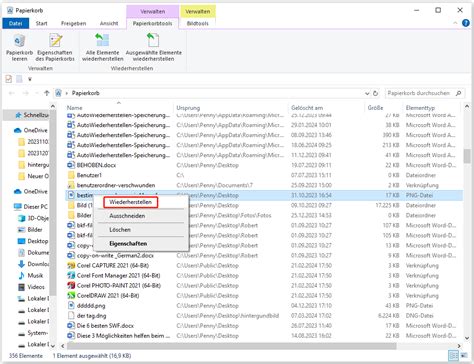
Task: Open Dokumente in the sidebar
Action: tap(33, 252)
